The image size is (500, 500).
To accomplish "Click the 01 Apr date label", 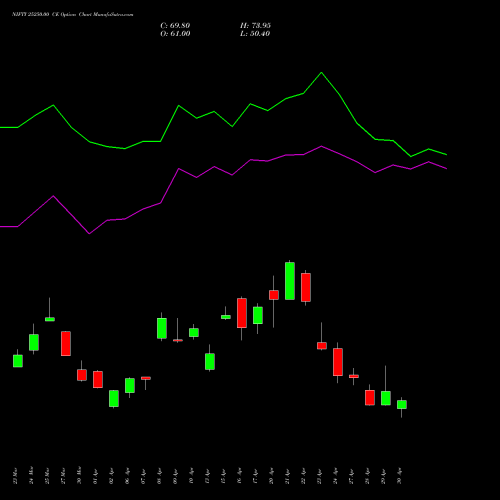I will point(95,476).
